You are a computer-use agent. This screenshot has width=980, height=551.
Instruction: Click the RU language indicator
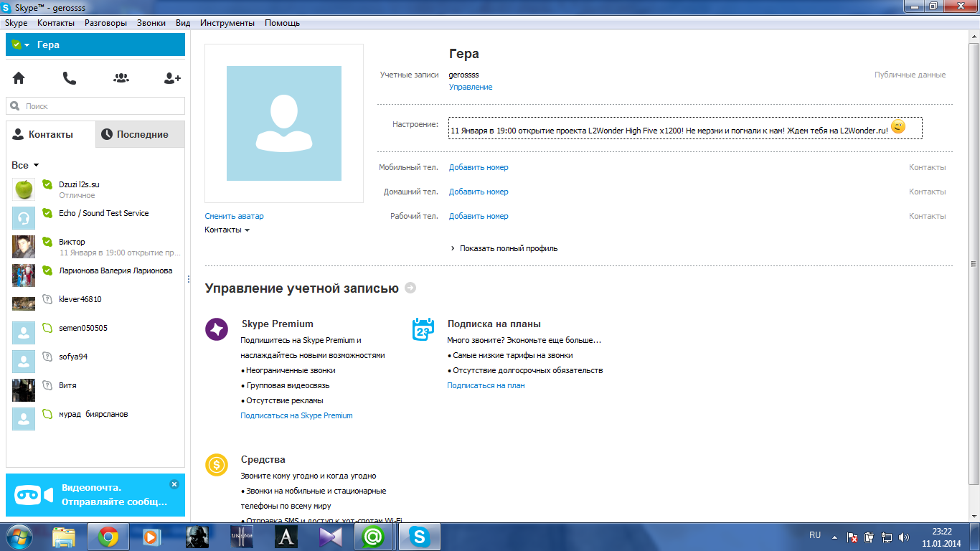pos(815,535)
